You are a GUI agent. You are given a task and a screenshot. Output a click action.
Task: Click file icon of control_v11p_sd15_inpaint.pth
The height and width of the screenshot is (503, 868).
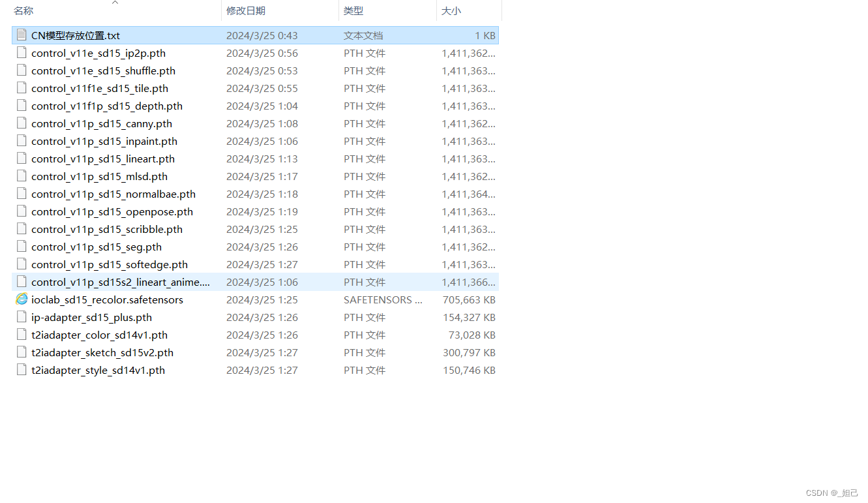[22, 141]
